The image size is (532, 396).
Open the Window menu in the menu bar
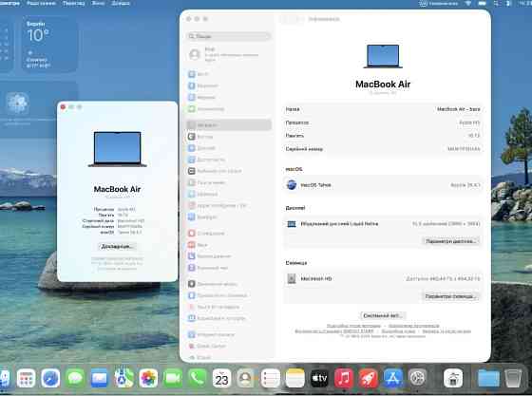point(98,4)
